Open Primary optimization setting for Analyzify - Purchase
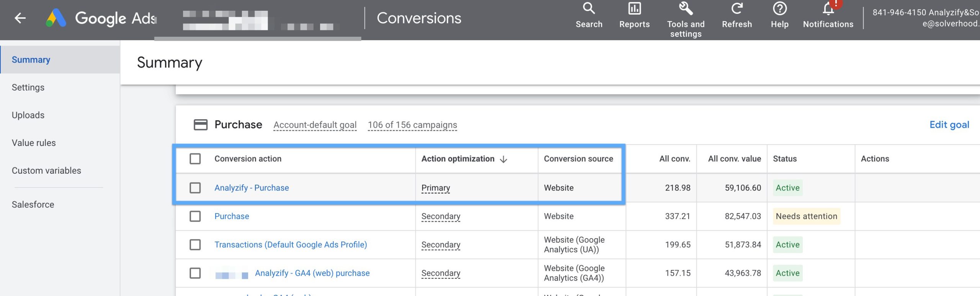 (x=436, y=188)
